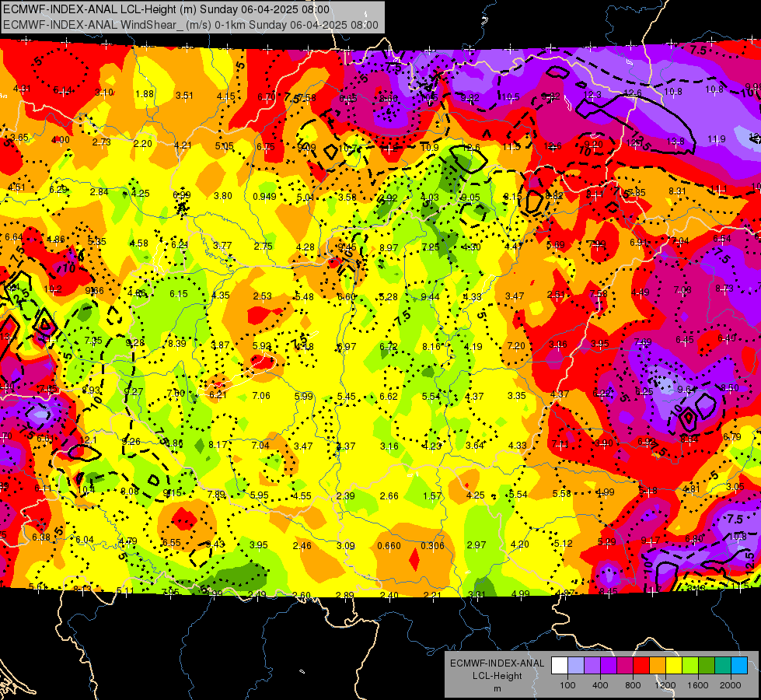Click the grid value 8.73

point(724,288)
